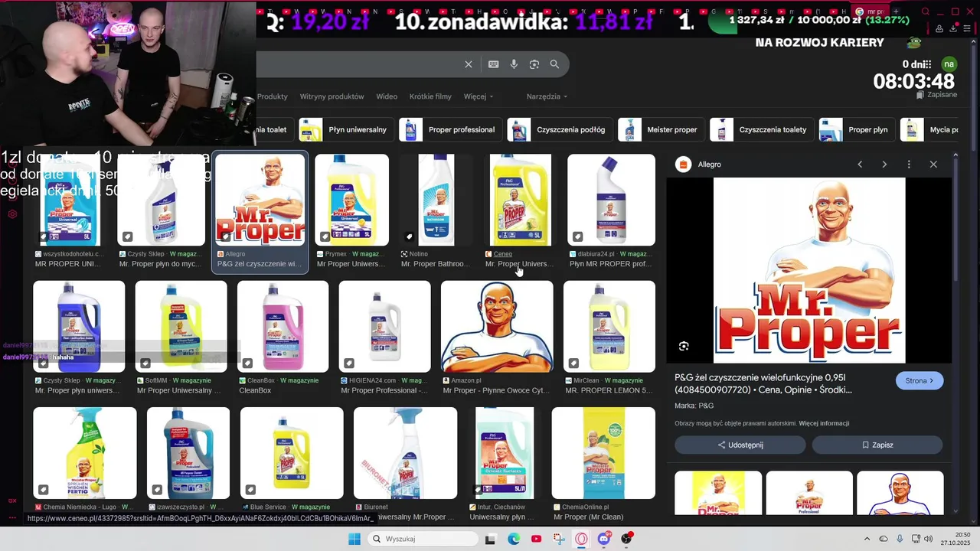Select the Czyszczenia toalety filter chip
This screenshot has height=551, width=980.
click(x=762, y=129)
